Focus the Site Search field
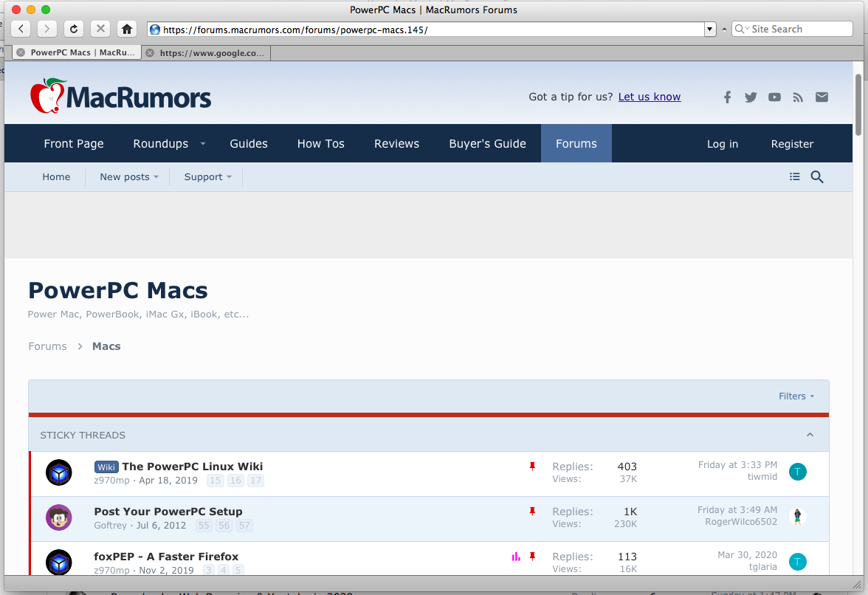The width and height of the screenshot is (868, 595). pyautogui.click(x=792, y=29)
